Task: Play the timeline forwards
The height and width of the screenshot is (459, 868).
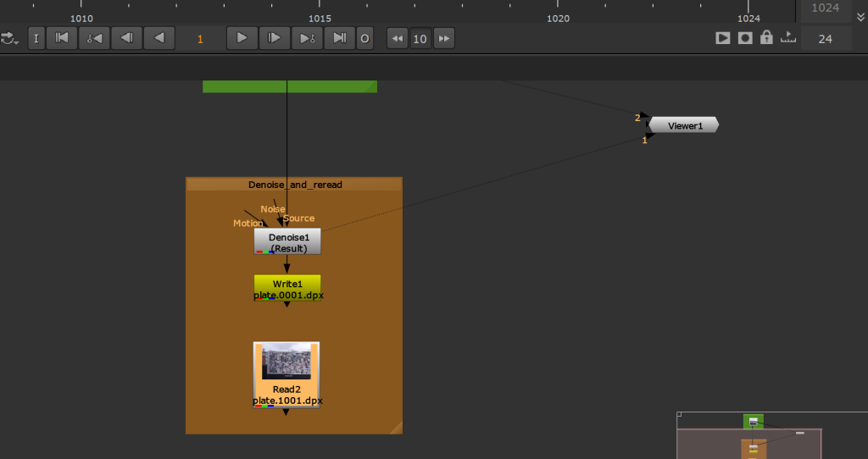Action: 242,38
